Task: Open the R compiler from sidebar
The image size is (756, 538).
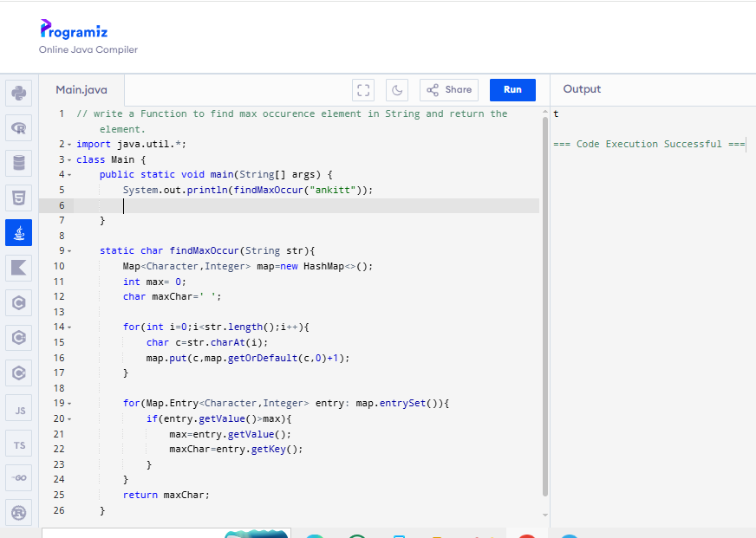Action: click(19, 128)
